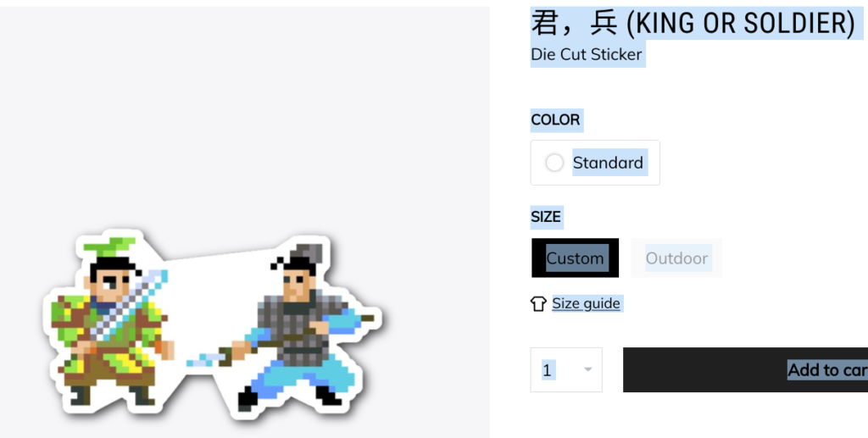Click the quantity value showing 1
Image resolution: width=868 pixels, height=438 pixels.
(548, 370)
